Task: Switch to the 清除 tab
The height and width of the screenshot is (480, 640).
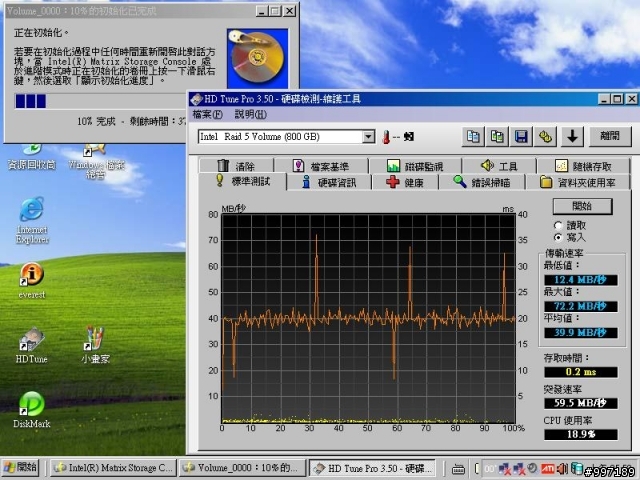Action: click(x=236, y=166)
